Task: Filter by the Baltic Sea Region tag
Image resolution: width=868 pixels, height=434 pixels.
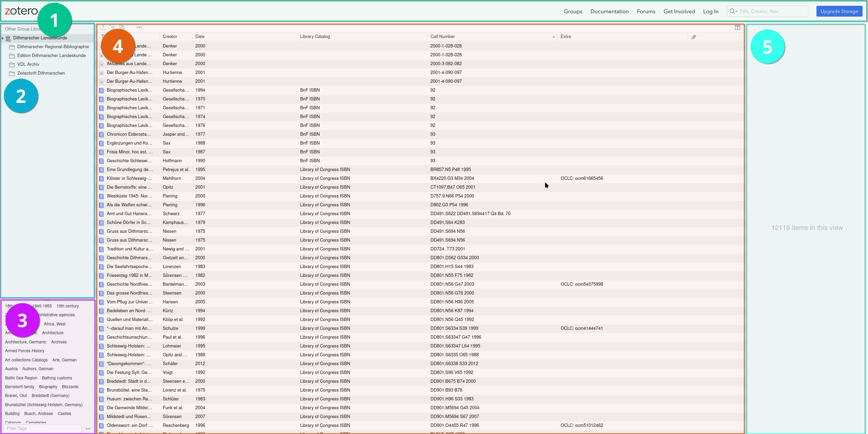Action: coord(21,378)
